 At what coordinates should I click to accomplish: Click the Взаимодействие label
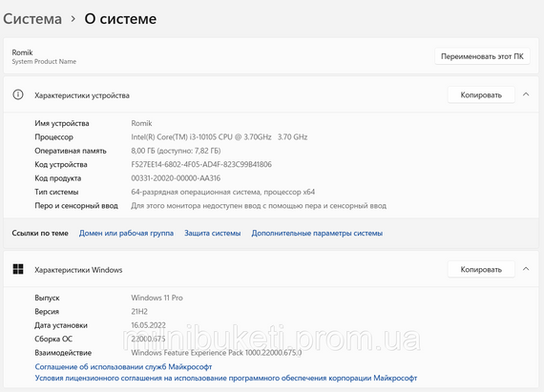click(63, 353)
